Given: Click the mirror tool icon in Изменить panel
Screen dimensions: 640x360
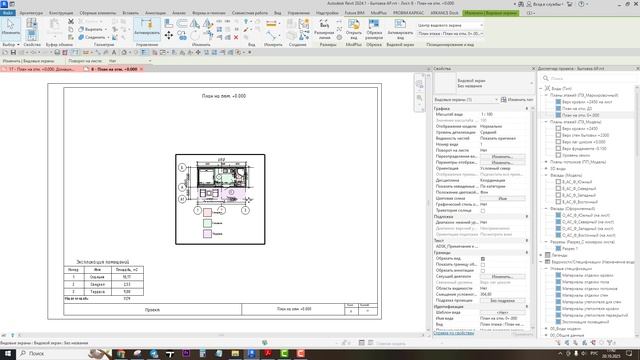Looking at the screenshot, I should click(x=195, y=24).
